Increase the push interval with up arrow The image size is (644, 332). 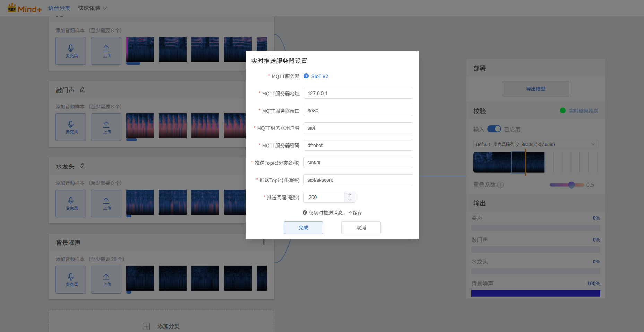(x=350, y=194)
